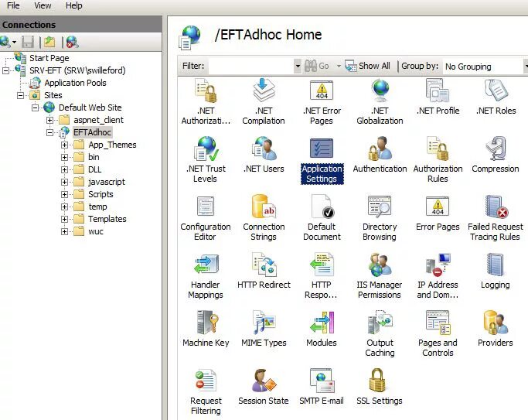
Task: Open Default Document feature
Action: coord(322,217)
